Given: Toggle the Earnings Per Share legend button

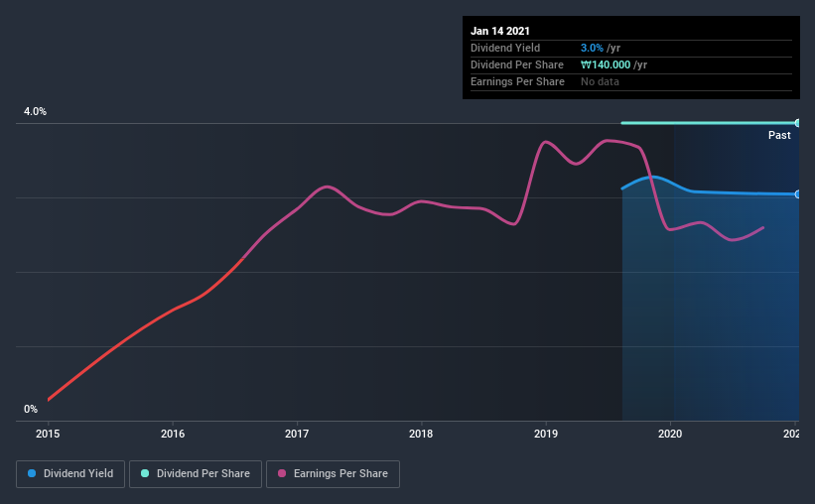Looking at the screenshot, I should [333, 474].
